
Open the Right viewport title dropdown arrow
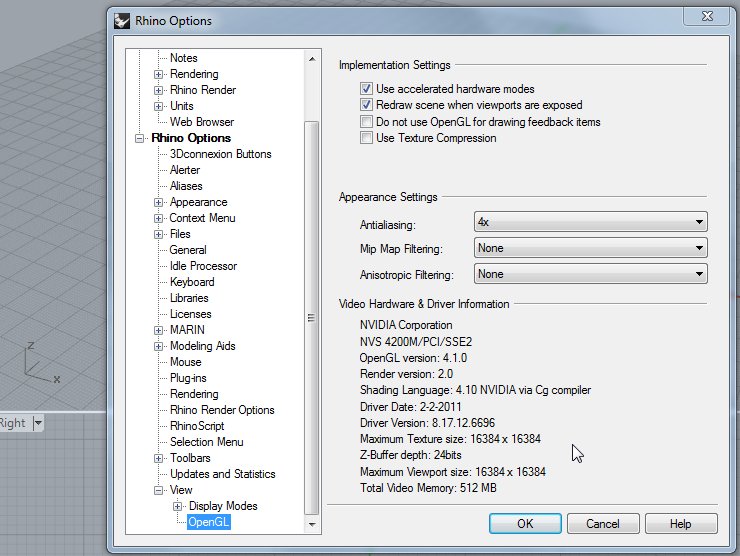[x=38, y=423]
